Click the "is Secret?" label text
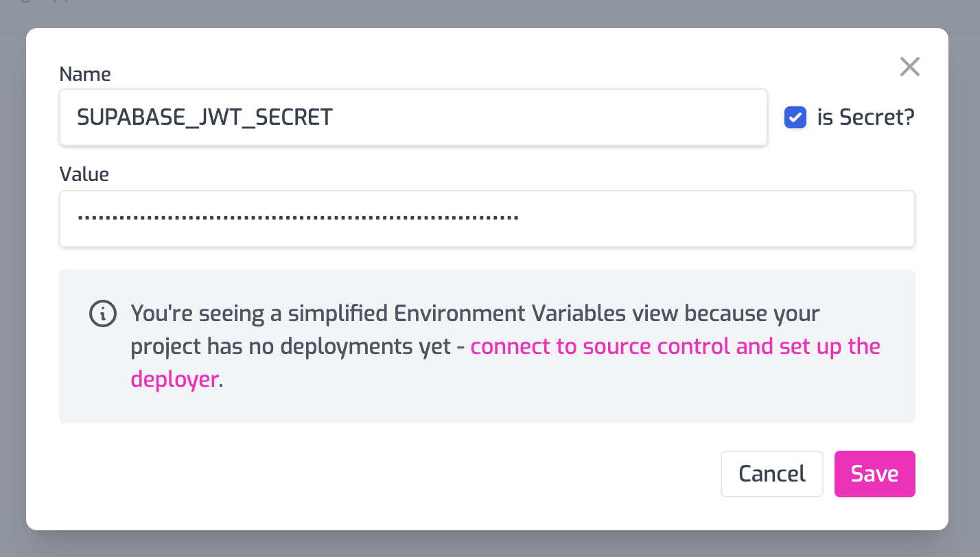The height and width of the screenshot is (557, 980). 865,118
